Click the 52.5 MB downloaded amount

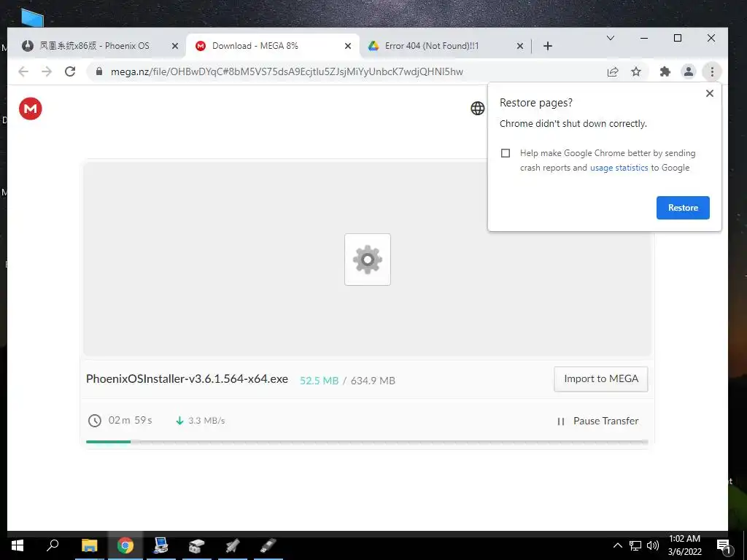point(320,381)
